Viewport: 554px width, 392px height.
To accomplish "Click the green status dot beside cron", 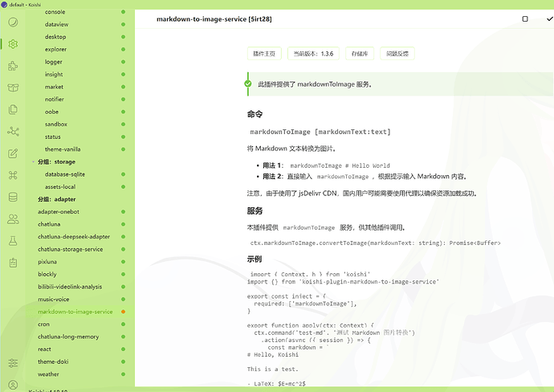I will 124,325.
